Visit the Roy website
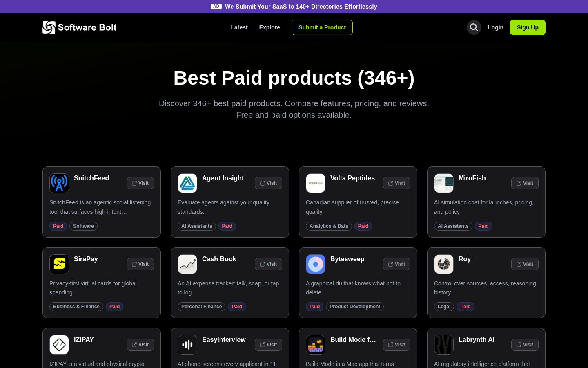 pyautogui.click(x=525, y=264)
